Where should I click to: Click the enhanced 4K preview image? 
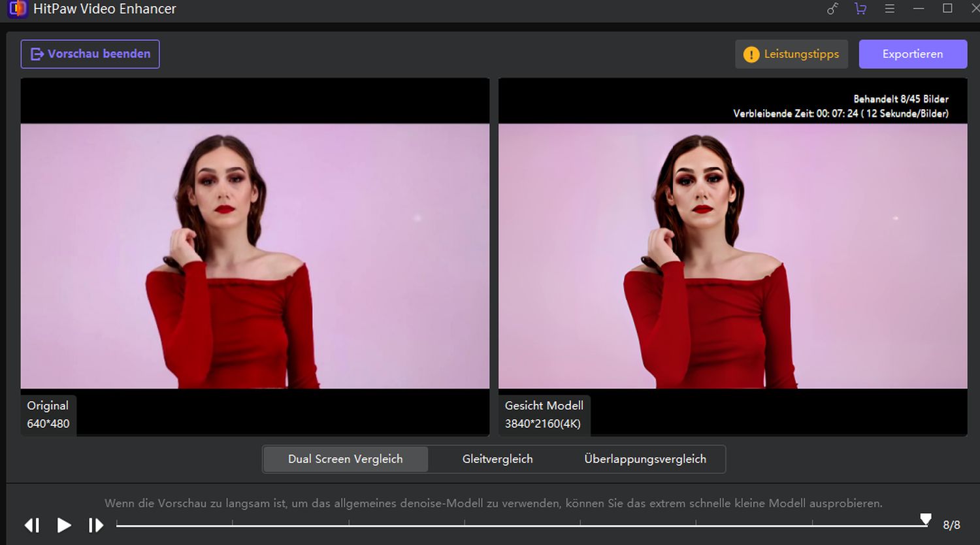coord(732,256)
